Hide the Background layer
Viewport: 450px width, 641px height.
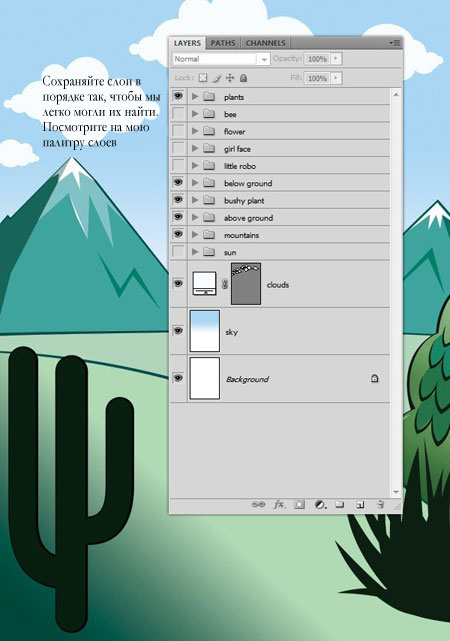coord(178,378)
